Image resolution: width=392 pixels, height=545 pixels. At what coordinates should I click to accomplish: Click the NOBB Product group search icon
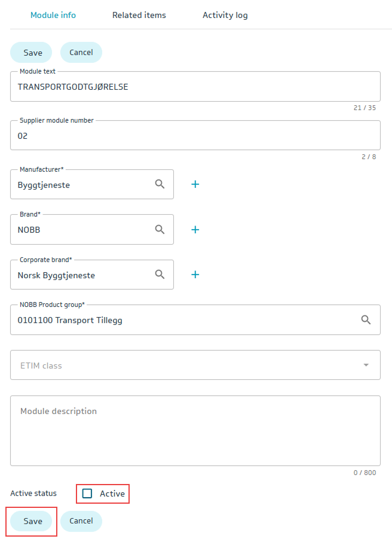(366, 319)
